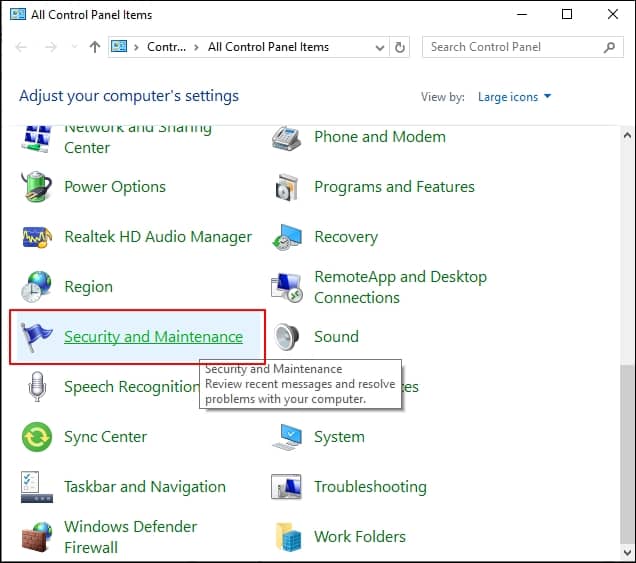Open the System link
This screenshot has height=563, width=636.
(x=339, y=437)
